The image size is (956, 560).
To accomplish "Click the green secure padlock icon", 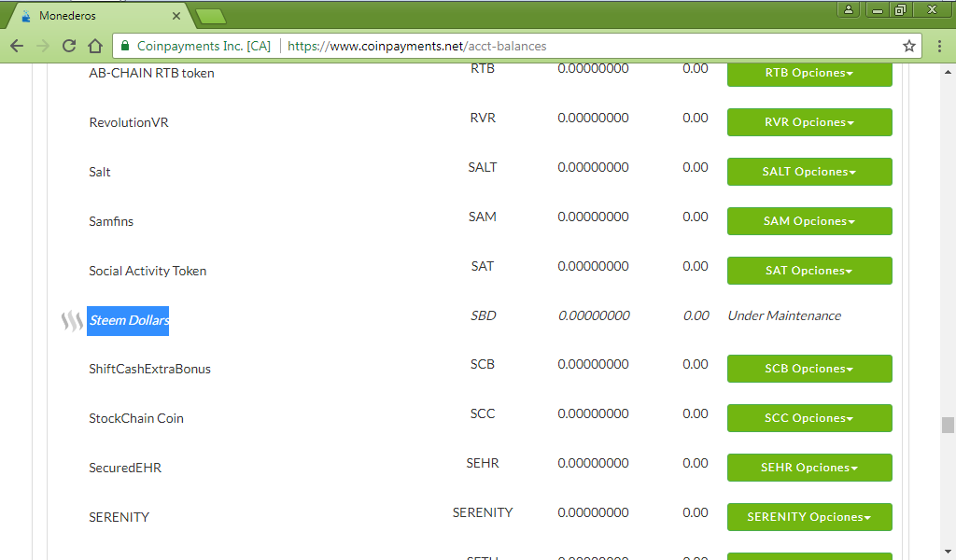I will [126, 46].
